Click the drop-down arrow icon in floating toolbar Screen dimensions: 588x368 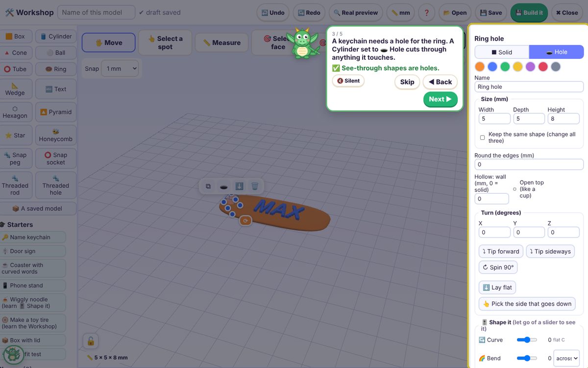239,186
